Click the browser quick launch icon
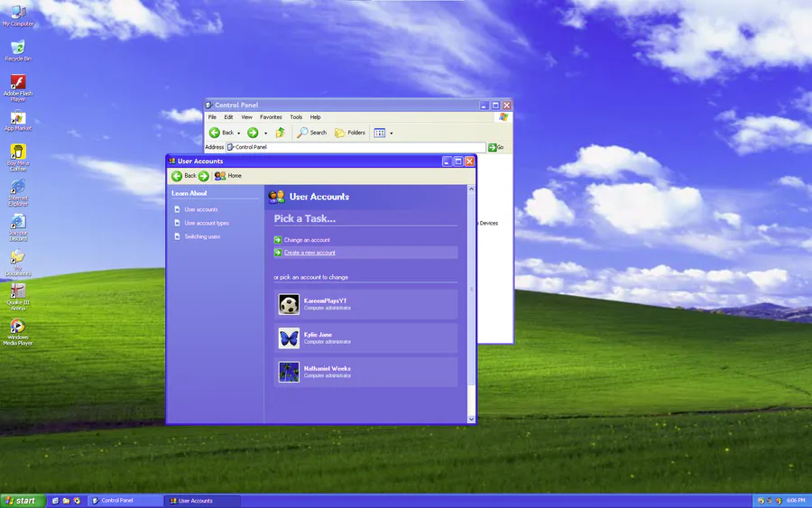The image size is (812, 508). tap(78, 501)
